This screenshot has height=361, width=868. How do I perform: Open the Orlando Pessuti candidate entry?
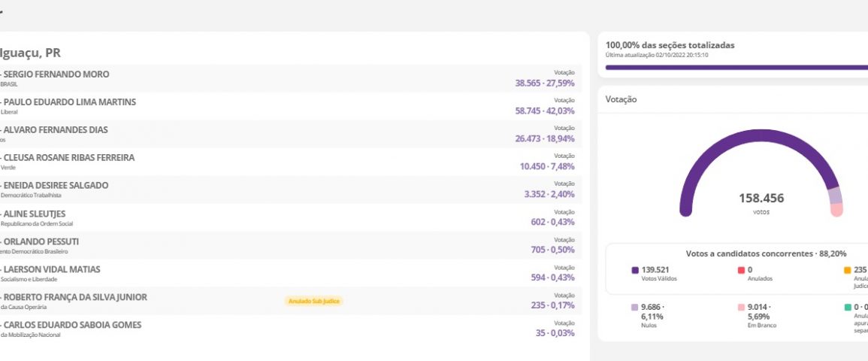coord(290,246)
